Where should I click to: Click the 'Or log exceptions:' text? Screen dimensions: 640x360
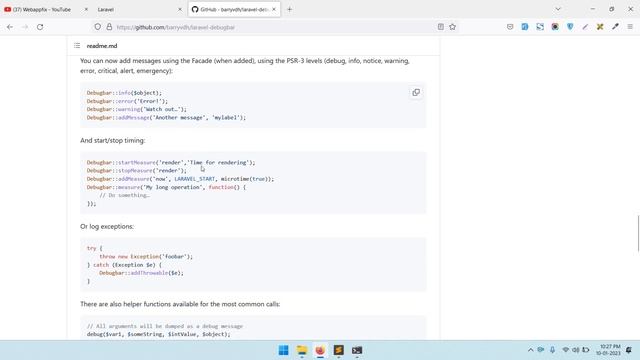pyautogui.click(x=107, y=227)
